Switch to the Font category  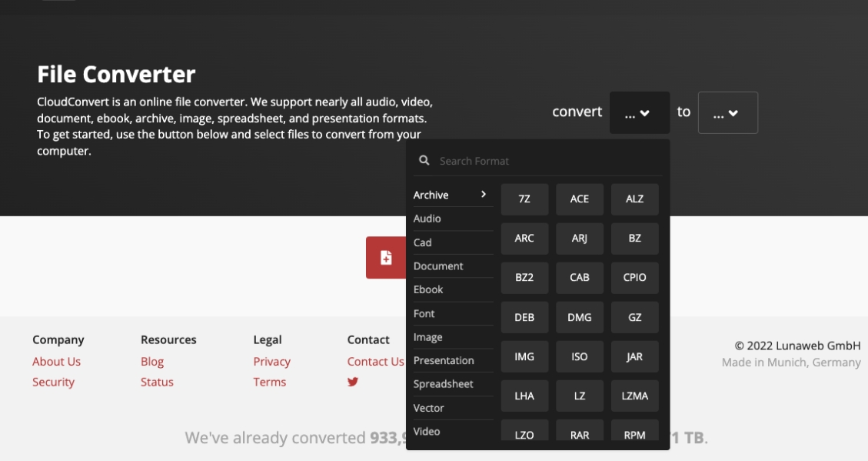pyautogui.click(x=453, y=313)
